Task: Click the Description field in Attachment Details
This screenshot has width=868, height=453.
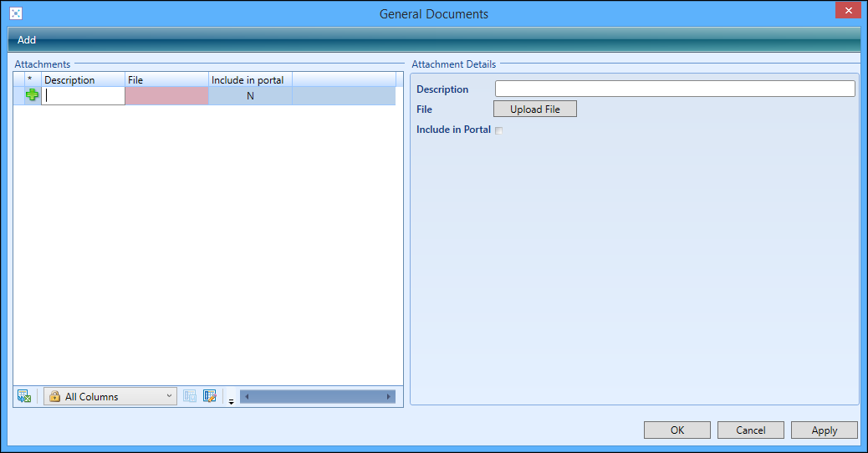Action: pyautogui.click(x=675, y=89)
